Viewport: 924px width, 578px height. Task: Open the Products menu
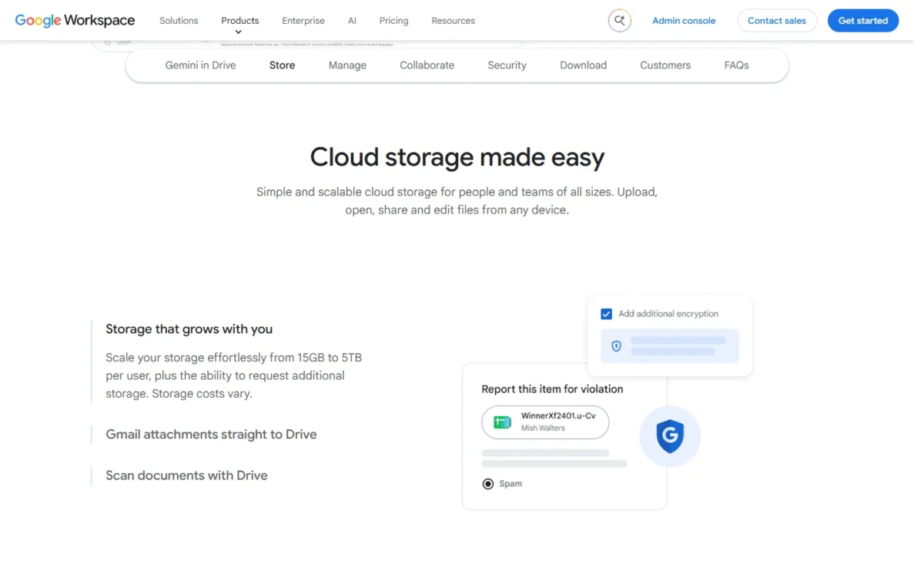[x=240, y=21]
